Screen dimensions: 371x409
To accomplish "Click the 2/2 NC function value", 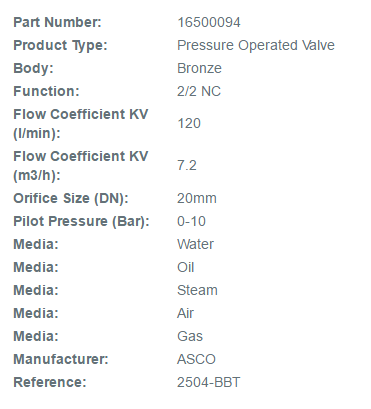I will coord(199,91).
